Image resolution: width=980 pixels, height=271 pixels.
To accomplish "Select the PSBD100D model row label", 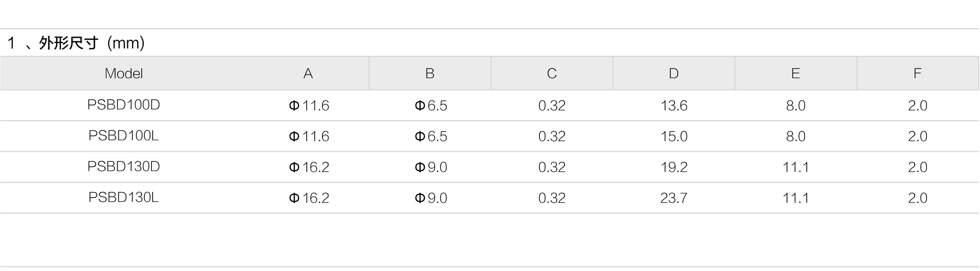I will (x=124, y=105).
